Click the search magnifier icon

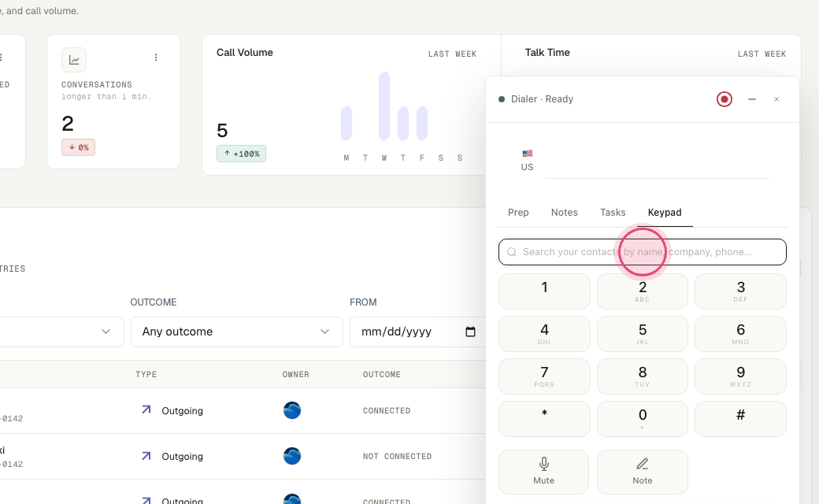click(x=512, y=252)
